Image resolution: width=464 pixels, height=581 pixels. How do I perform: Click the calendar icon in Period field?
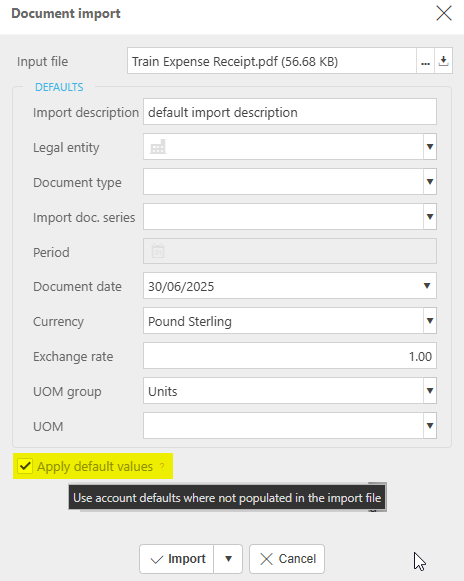(158, 251)
